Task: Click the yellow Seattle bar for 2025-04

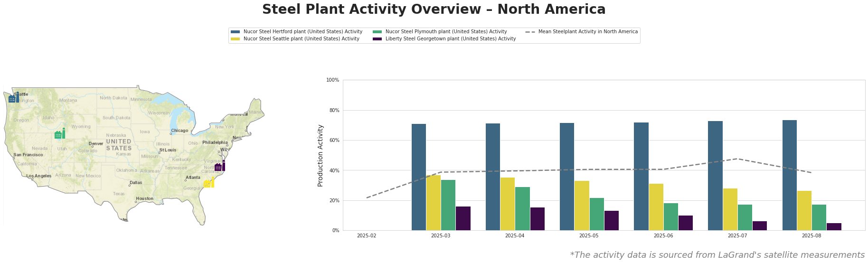Action: 508,204
